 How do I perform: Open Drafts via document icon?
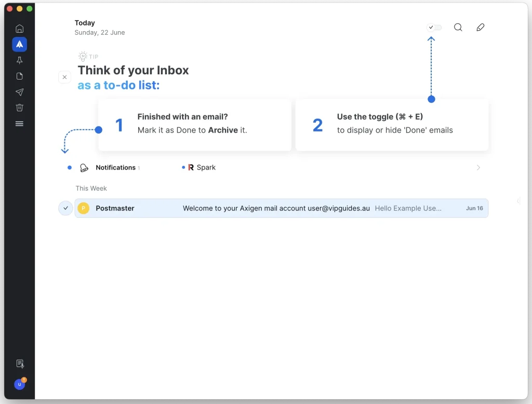click(20, 76)
